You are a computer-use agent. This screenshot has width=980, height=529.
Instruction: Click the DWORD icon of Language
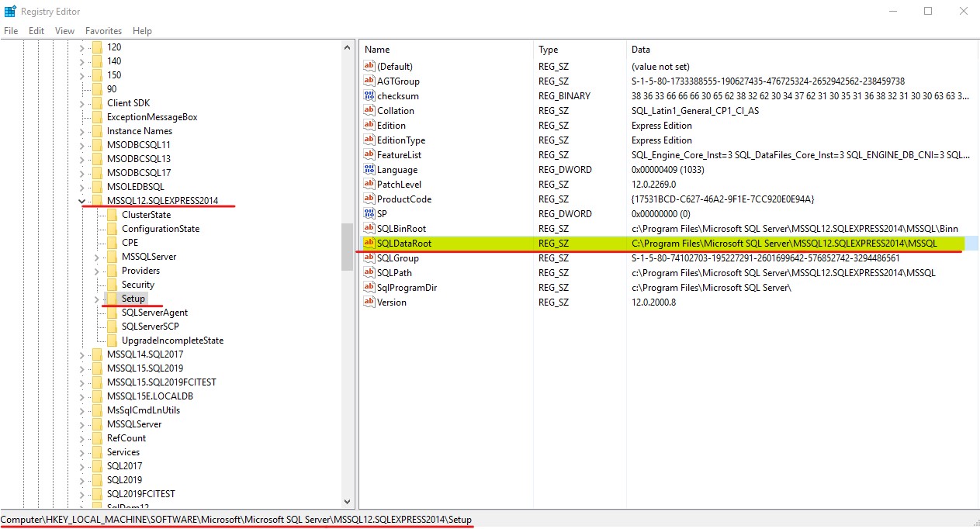click(x=369, y=170)
